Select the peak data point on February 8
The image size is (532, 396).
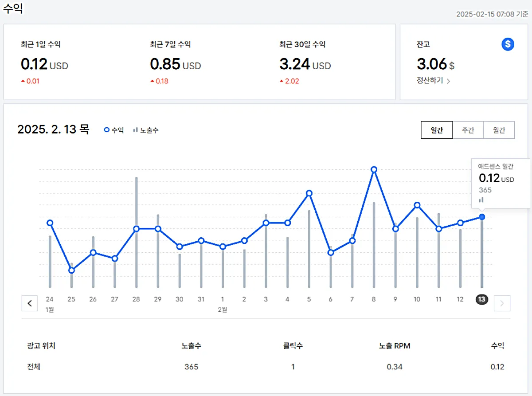point(374,169)
